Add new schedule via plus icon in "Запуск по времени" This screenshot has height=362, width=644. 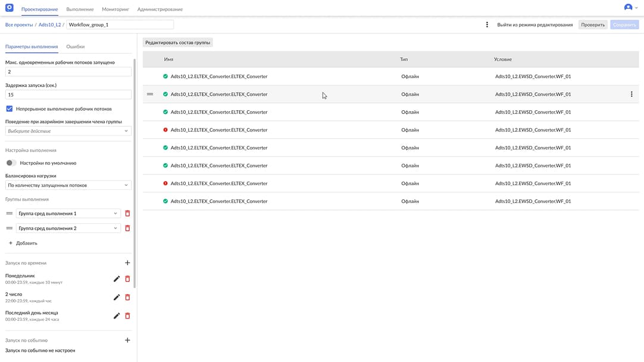pos(127,262)
